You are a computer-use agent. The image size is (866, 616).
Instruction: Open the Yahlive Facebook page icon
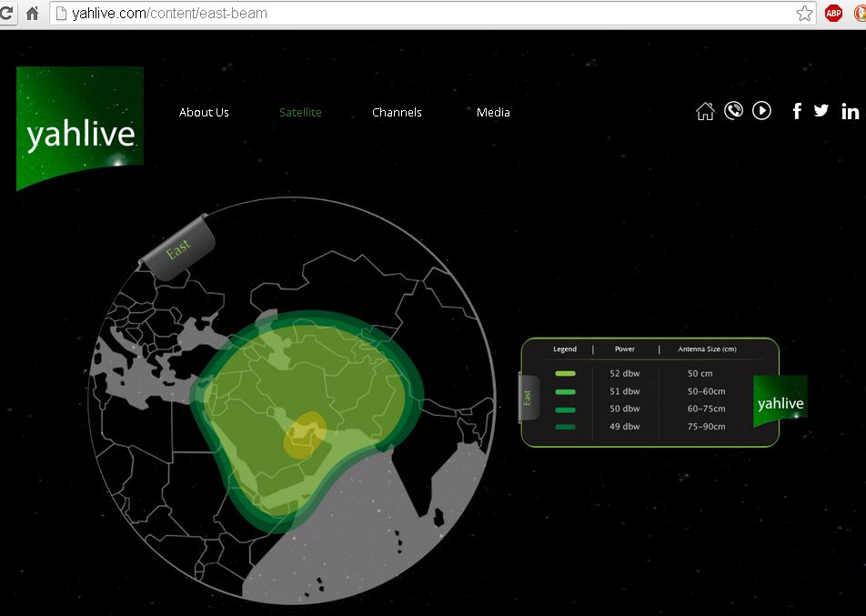797,111
